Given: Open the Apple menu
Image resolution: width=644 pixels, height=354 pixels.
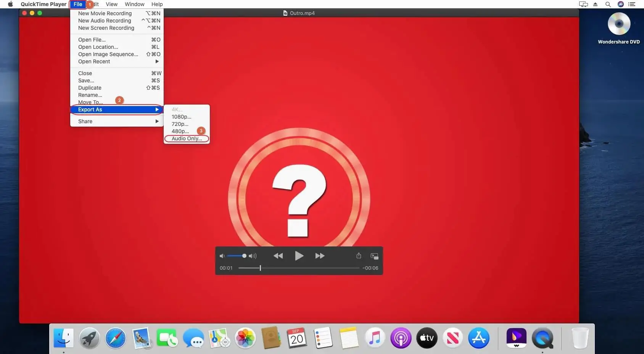Looking at the screenshot, I should 10,4.
